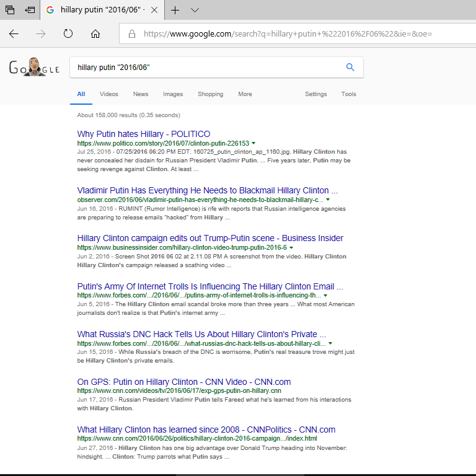
Task: Open search Tools options
Action: click(348, 94)
